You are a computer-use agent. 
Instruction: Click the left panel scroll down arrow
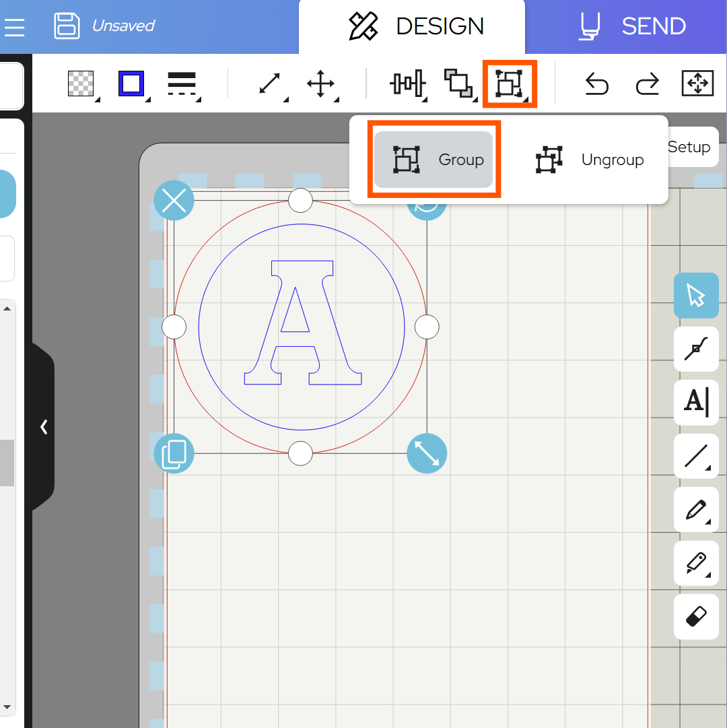pos(7,707)
